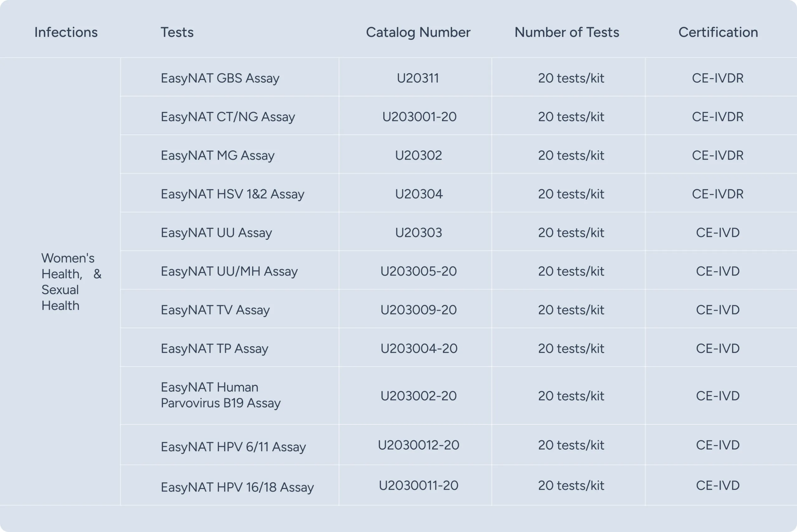797x532 pixels.
Task: Select the EasyNAT GBS Assay cell
Action: 220,78
